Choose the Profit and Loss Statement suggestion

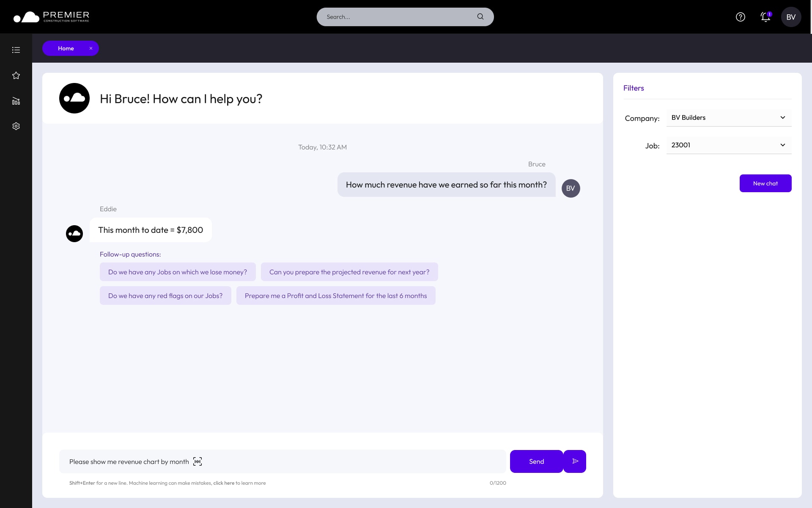pos(336,295)
